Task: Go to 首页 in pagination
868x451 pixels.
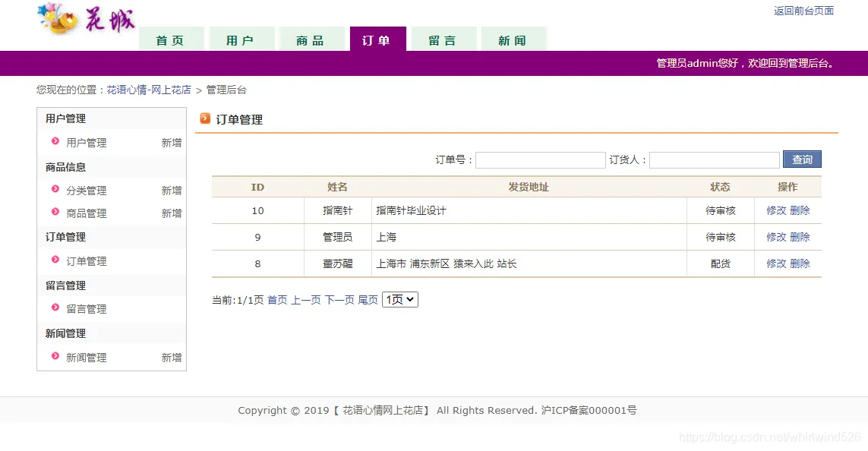Action: [x=277, y=300]
